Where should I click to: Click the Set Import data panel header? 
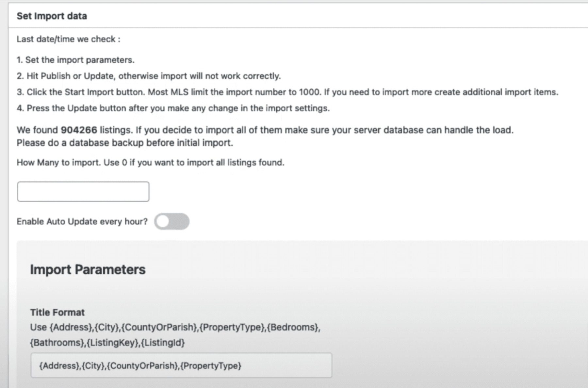tap(52, 16)
